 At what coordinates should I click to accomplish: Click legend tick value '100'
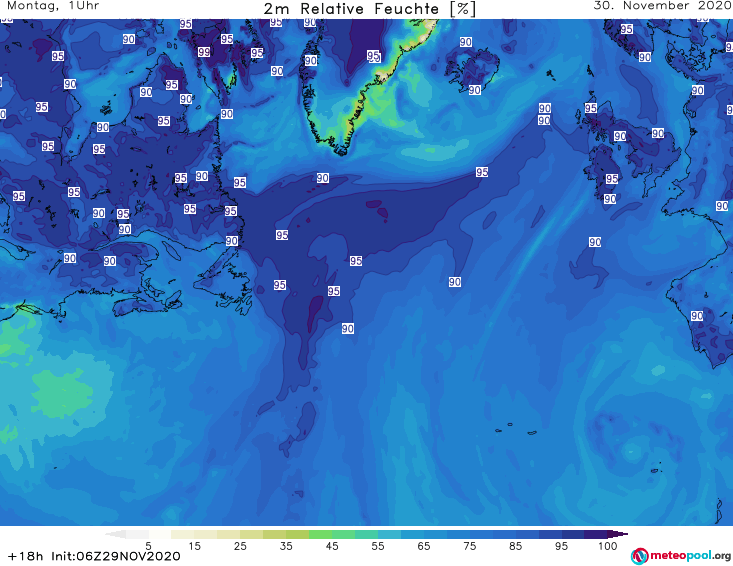pyautogui.click(x=607, y=546)
